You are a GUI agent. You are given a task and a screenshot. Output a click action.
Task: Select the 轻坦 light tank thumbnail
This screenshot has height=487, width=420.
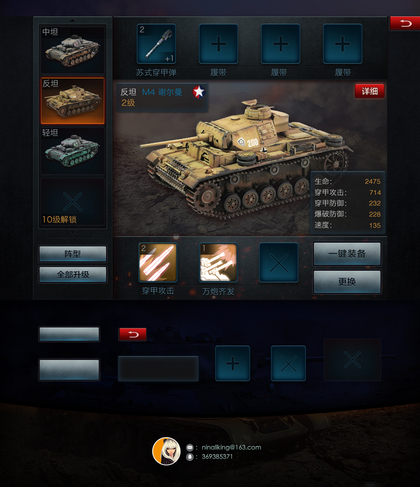click(x=73, y=151)
